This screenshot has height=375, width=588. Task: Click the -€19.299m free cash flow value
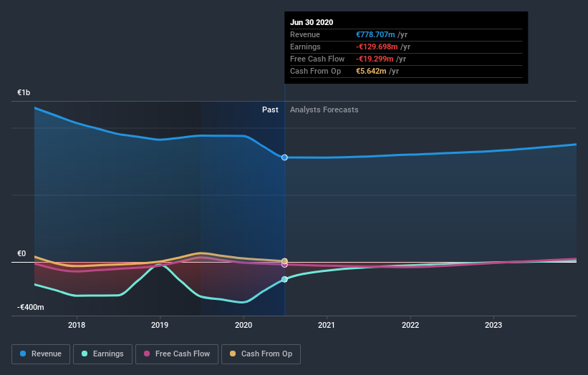375,59
